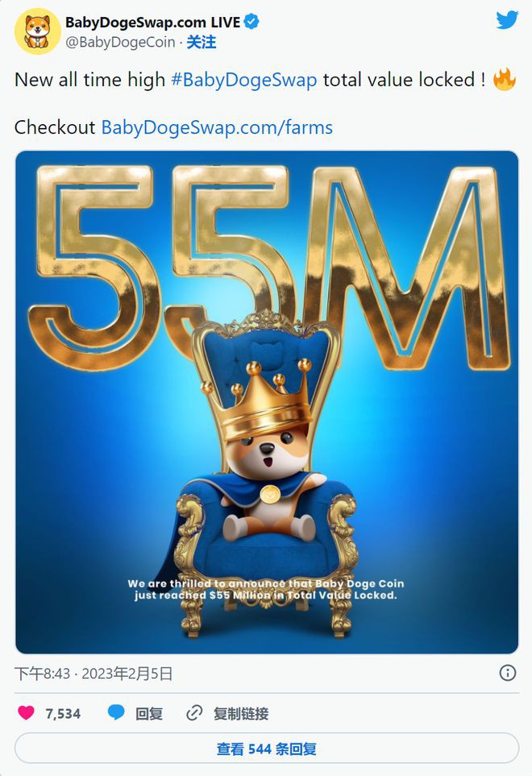This screenshot has height=776, width=532.
Task: Click the reply speech bubble icon
Action: click(116, 712)
